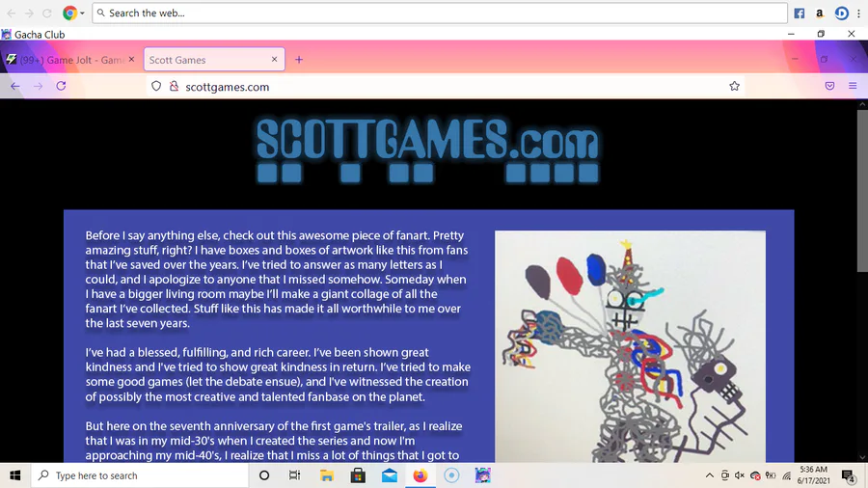This screenshot has width=868, height=488.
Task: Open the Firefox hamburger application menu
Action: [x=853, y=86]
